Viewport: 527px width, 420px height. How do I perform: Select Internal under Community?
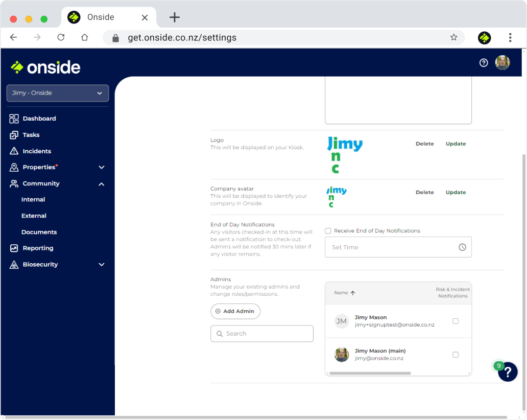tap(33, 199)
